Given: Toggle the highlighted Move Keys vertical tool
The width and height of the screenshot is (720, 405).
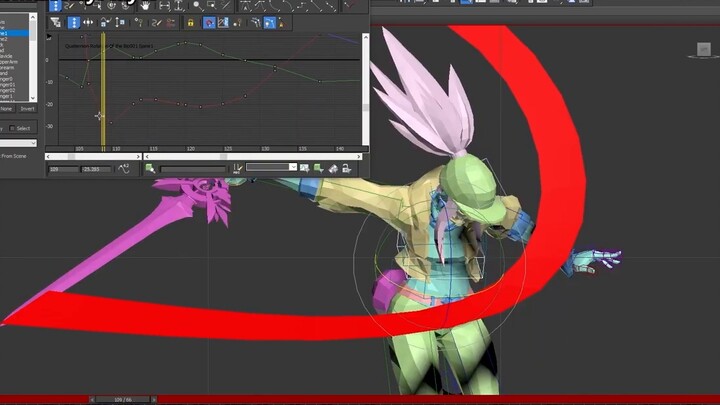Looking at the screenshot, I should pyautogui.click(x=73, y=22).
